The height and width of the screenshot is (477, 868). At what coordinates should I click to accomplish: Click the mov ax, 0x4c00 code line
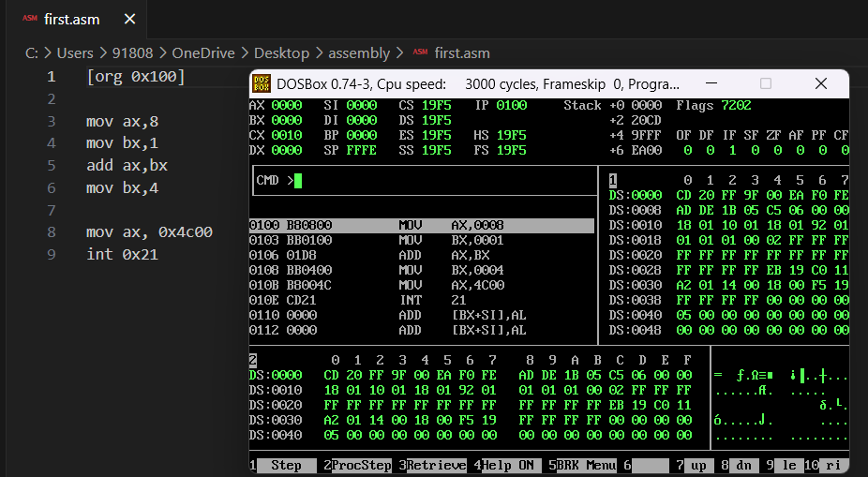coord(149,232)
